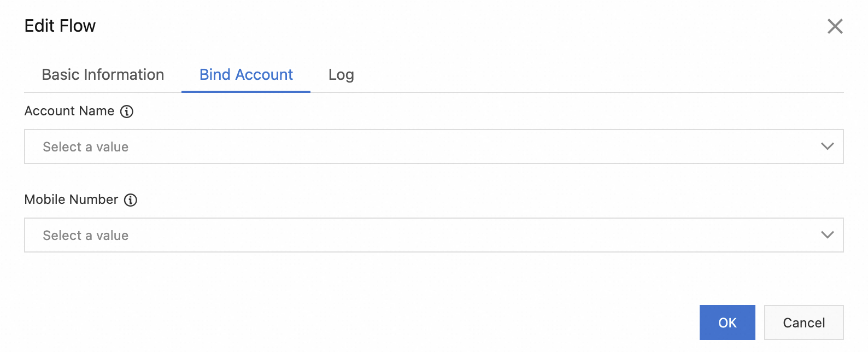Click Account Name's "Select a value" placeholder

pos(86,147)
